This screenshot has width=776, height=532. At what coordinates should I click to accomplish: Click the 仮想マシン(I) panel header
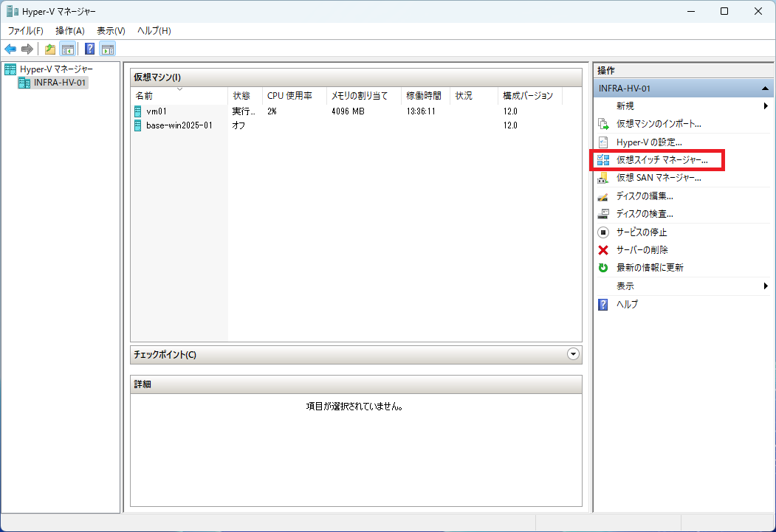point(356,77)
